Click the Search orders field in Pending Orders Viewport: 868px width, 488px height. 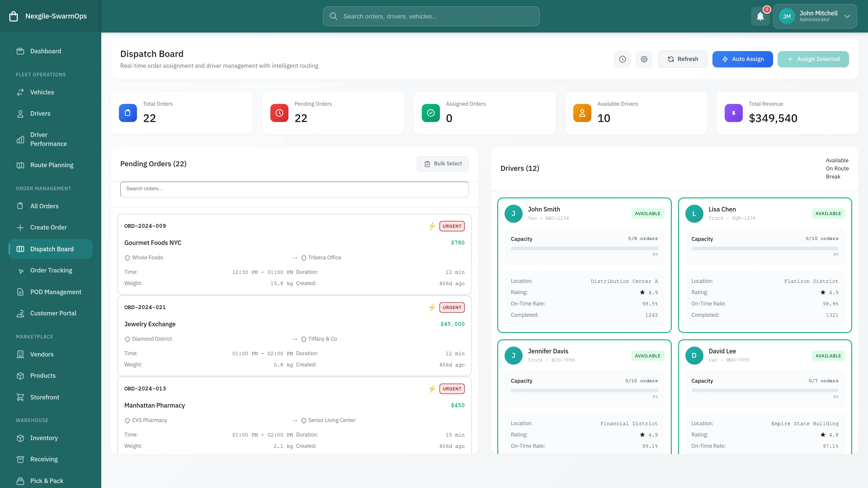click(294, 189)
